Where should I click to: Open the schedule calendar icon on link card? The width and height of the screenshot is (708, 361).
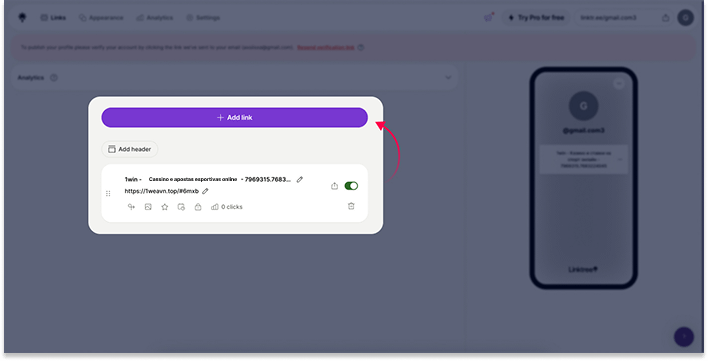181,207
